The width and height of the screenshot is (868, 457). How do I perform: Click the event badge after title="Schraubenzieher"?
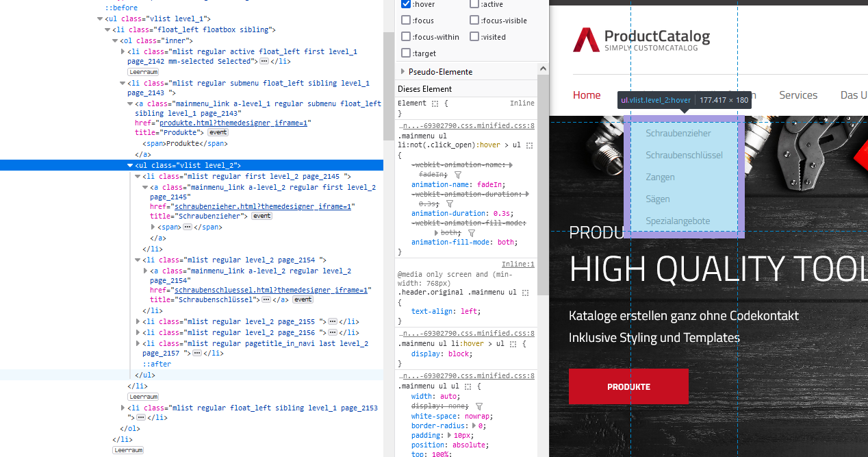point(261,216)
